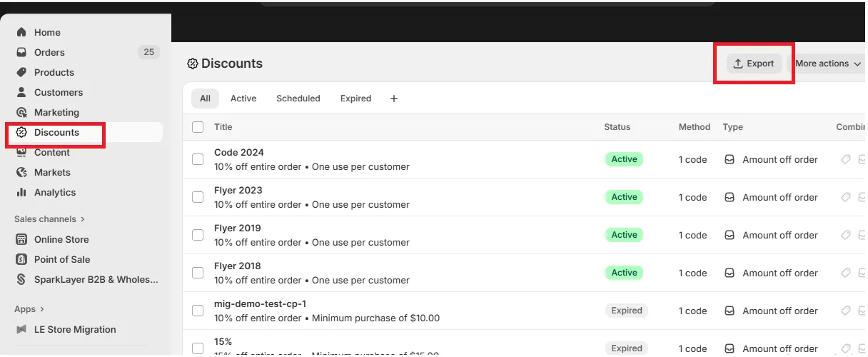
Task: Click the combination tag icon for Flyer 2018
Action: click(846, 273)
